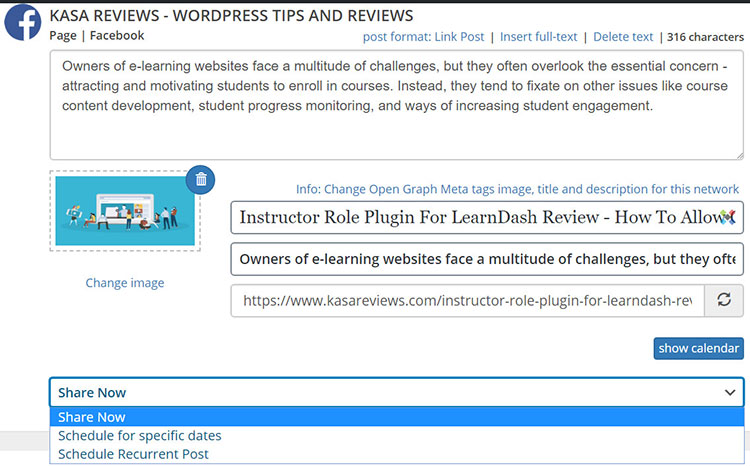
Task: Click the 'Delete text' link
Action: pos(623,37)
